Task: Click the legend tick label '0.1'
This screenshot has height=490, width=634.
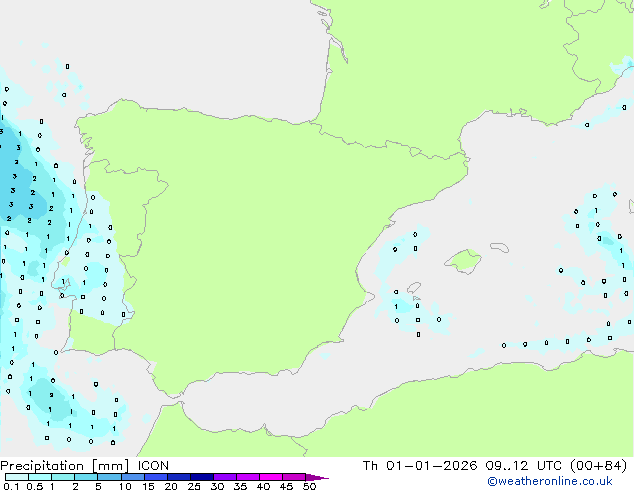Action: [11, 486]
